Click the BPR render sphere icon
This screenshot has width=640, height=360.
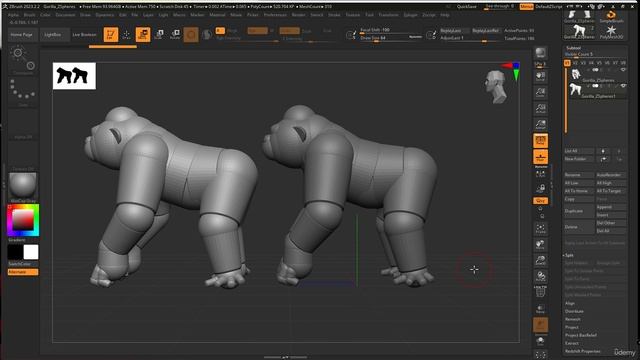(540, 53)
